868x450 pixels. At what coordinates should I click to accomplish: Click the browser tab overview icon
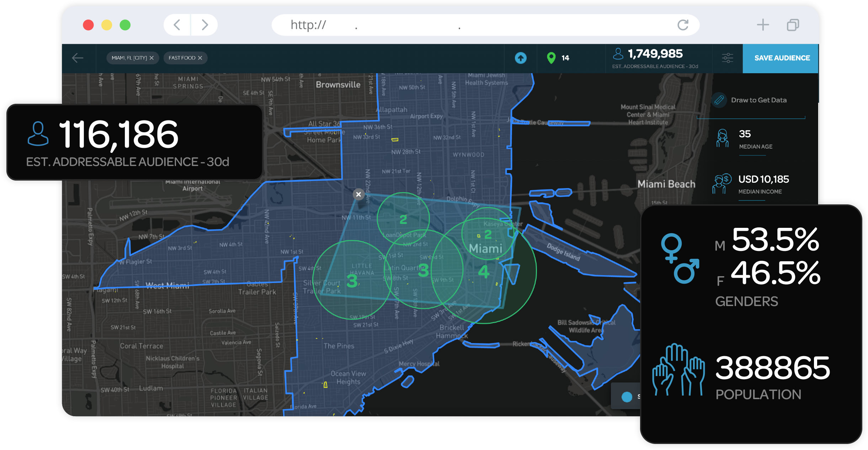(793, 25)
